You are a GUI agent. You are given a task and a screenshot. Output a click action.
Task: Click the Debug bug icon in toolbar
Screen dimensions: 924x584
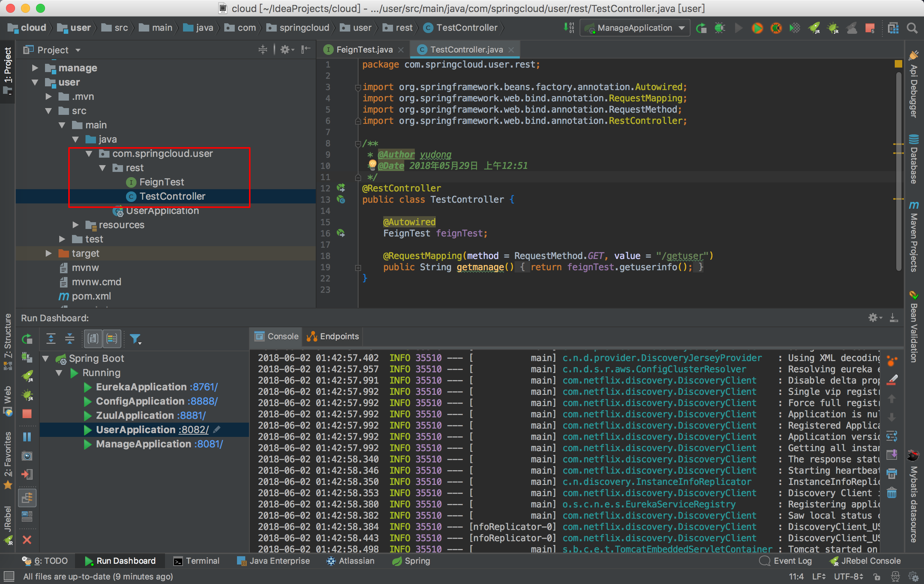point(720,28)
